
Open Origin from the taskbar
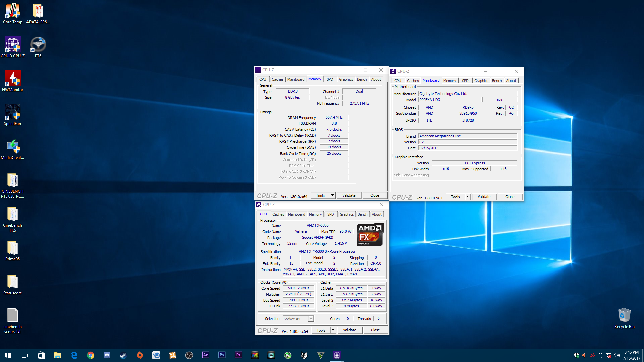click(x=140, y=355)
